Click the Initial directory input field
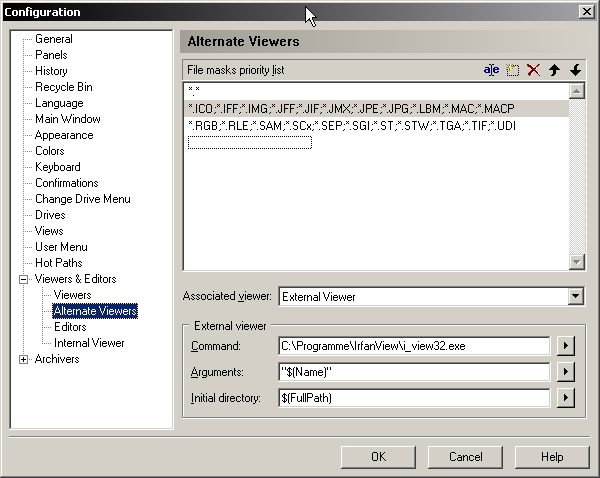 tap(414, 398)
